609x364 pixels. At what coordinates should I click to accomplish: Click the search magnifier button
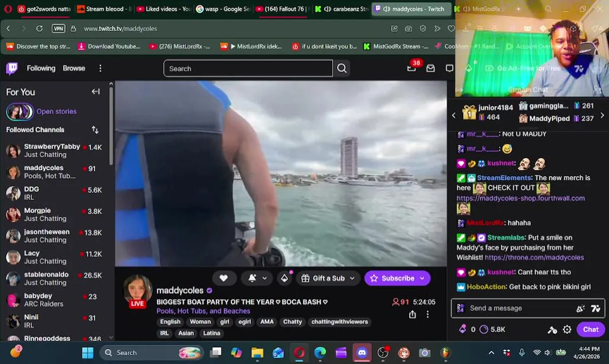pos(342,68)
